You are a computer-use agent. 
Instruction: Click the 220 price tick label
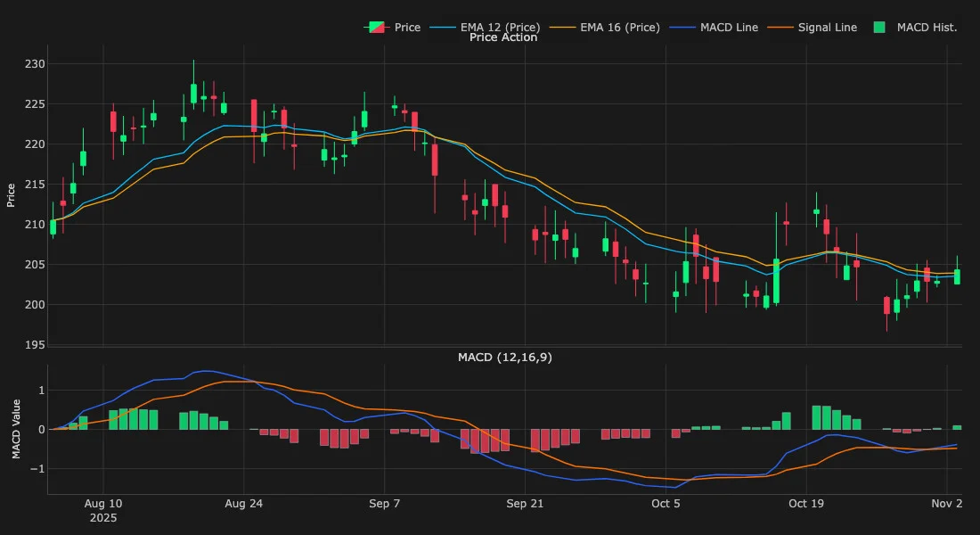[x=35, y=144]
